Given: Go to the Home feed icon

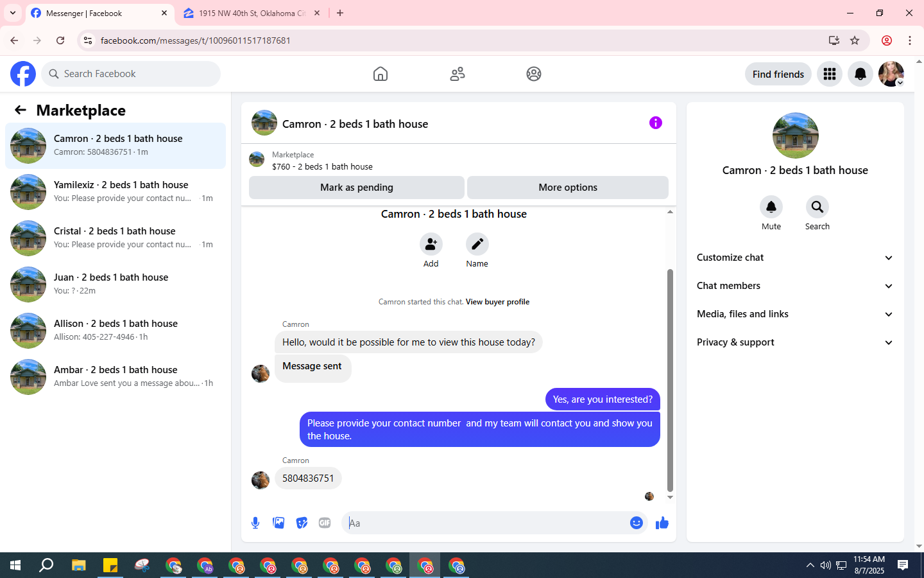Looking at the screenshot, I should coord(381,74).
